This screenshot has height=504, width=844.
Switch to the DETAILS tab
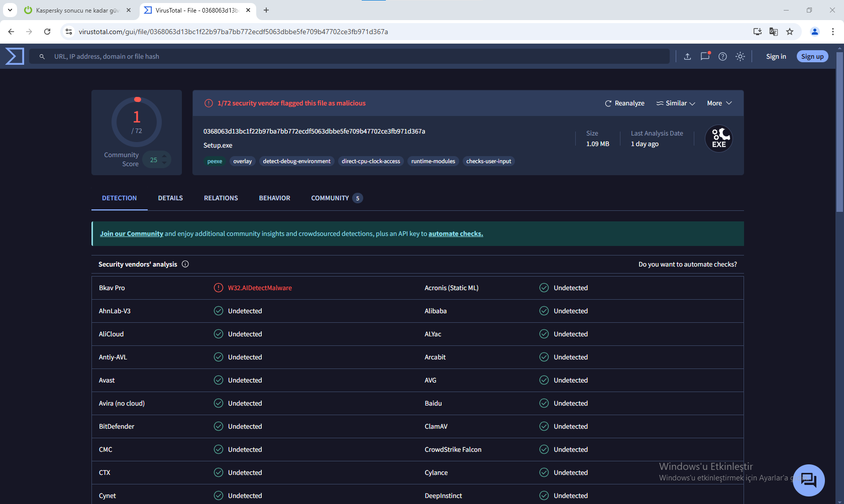click(x=170, y=198)
